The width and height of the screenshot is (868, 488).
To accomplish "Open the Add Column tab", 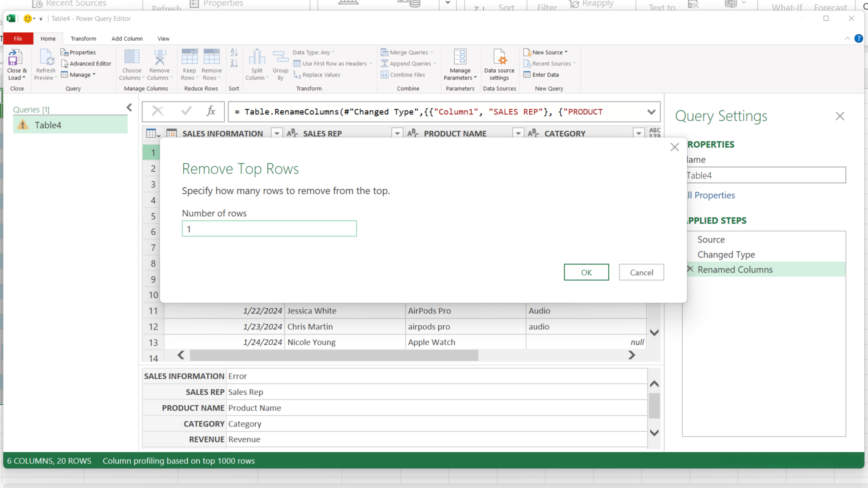I will (x=127, y=39).
